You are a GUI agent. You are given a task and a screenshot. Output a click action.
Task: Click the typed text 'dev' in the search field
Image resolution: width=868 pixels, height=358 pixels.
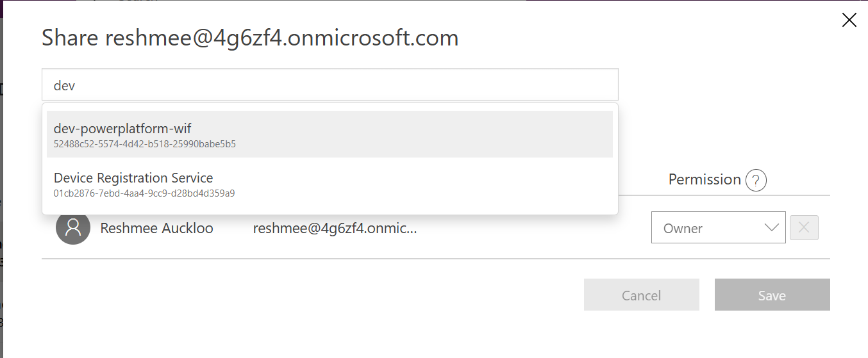point(64,85)
